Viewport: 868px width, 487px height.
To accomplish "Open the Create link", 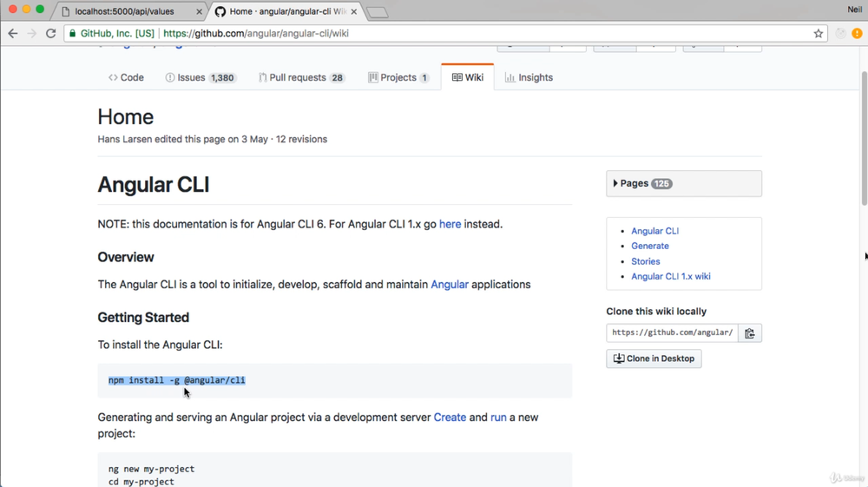I will 450,418.
